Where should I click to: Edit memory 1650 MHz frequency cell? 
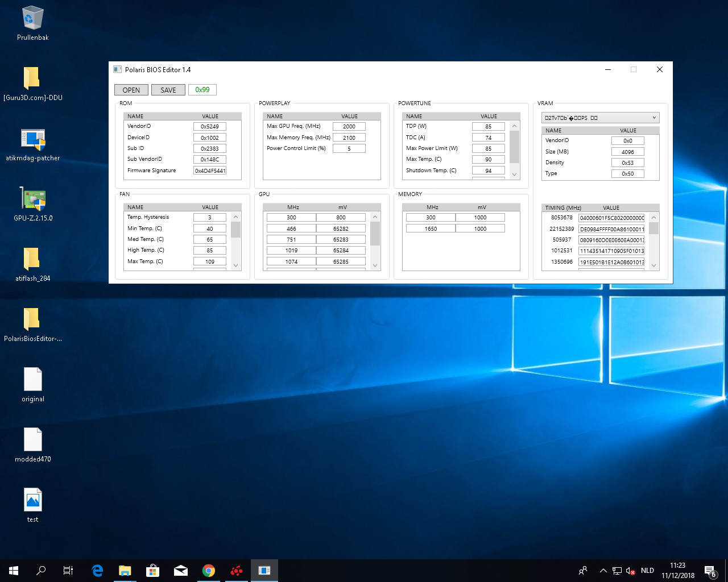(431, 228)
